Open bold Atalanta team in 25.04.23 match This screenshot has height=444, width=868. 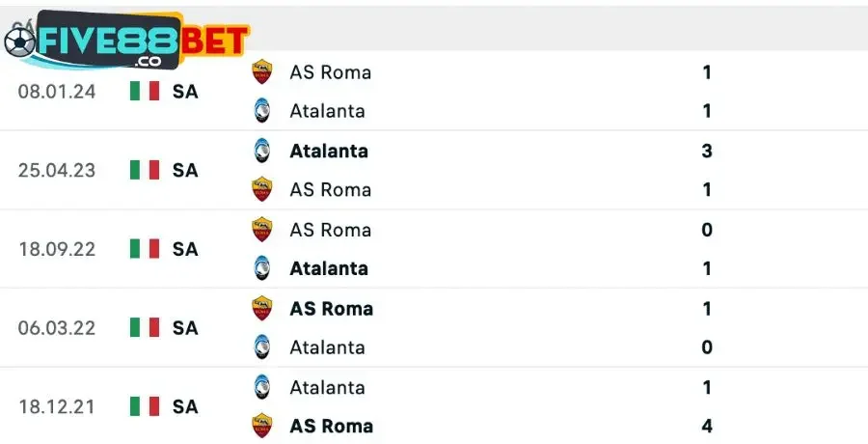click(x=329, y=151)
